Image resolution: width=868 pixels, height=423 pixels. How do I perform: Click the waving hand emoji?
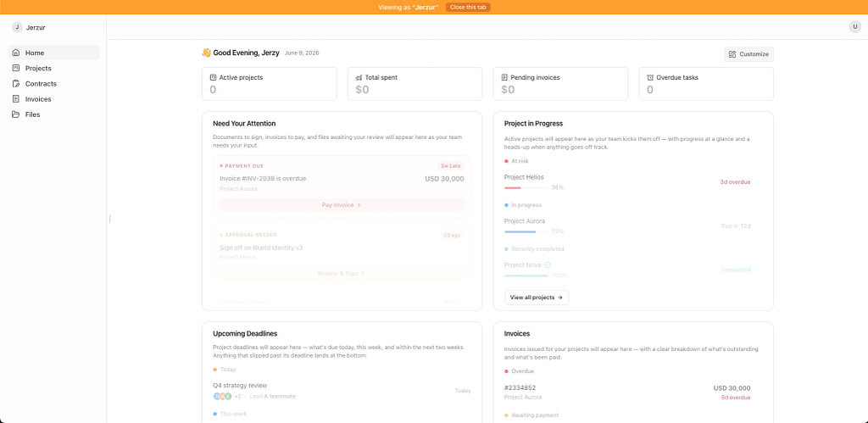(x=207, y=53)
